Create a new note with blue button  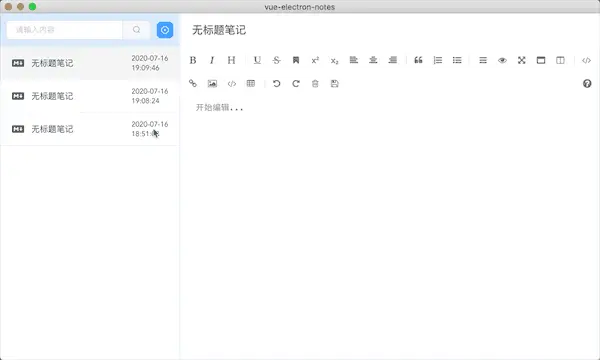tap(165, 30)
